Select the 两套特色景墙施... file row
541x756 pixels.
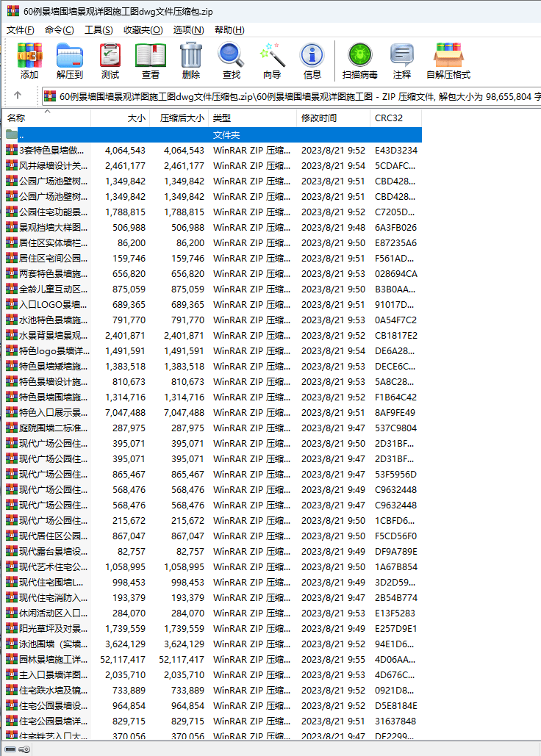[x=213, y=273]
